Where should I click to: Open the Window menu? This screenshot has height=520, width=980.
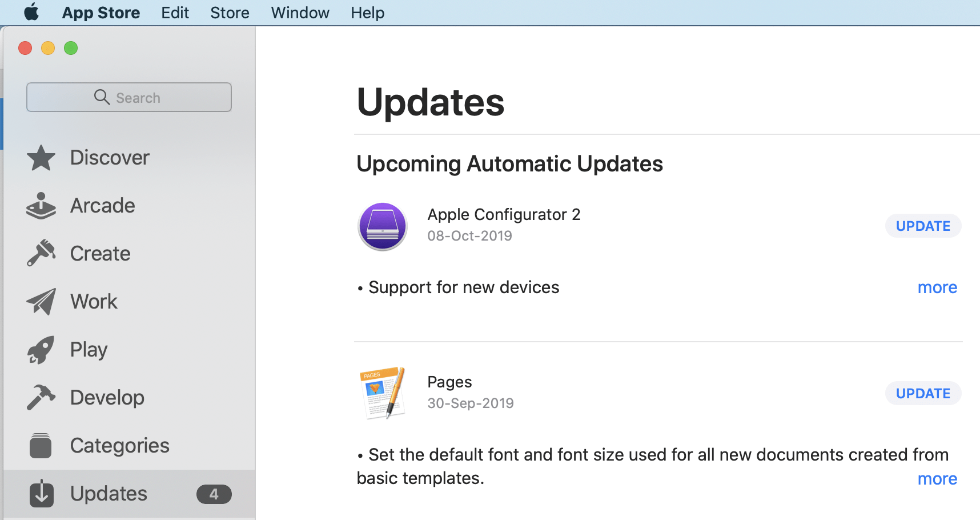click(x=300, y=12)
